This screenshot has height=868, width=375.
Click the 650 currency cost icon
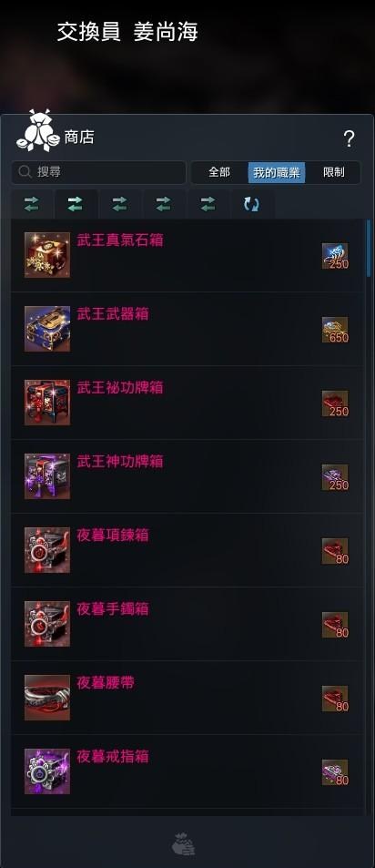tap(335, 330)
